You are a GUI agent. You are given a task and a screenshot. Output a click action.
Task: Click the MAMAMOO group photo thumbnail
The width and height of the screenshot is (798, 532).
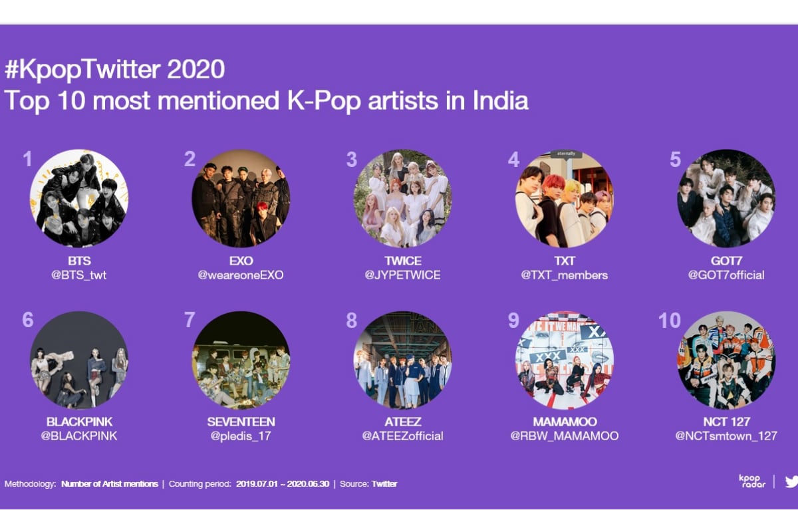(x=565, y=360)
